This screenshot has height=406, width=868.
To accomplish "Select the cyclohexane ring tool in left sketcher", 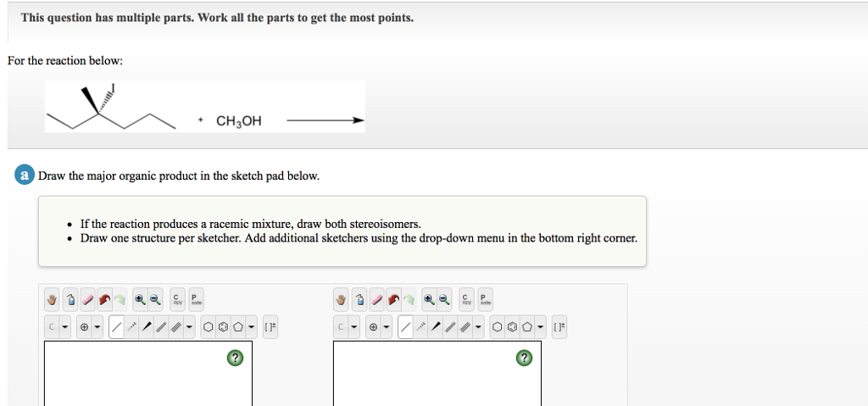I will point(208,327).
